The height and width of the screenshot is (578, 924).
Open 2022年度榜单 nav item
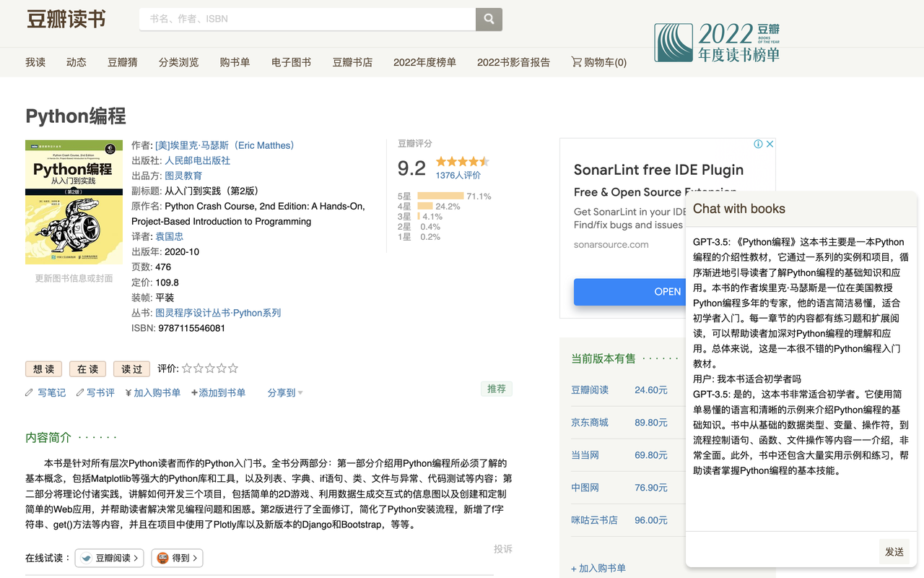tap(424, 62)
